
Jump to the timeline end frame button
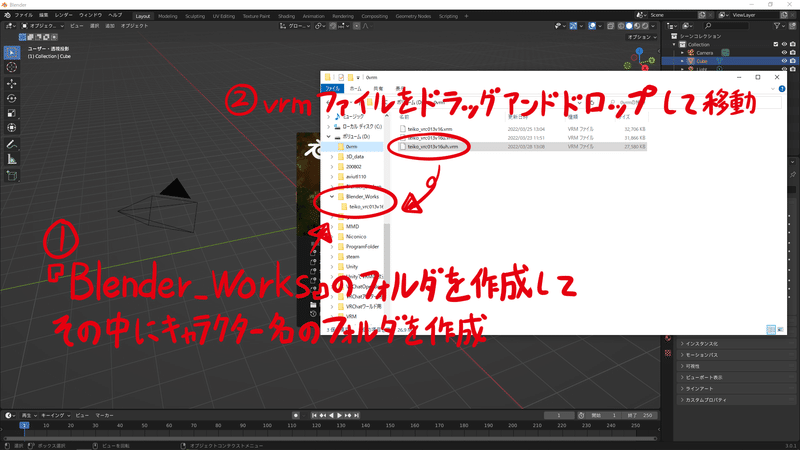[357, 415]
